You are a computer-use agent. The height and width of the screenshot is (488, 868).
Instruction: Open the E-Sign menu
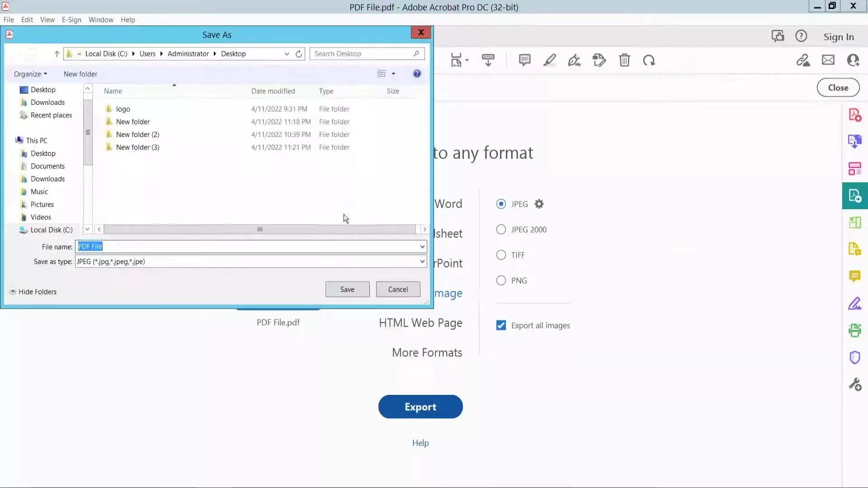[71, 19]
